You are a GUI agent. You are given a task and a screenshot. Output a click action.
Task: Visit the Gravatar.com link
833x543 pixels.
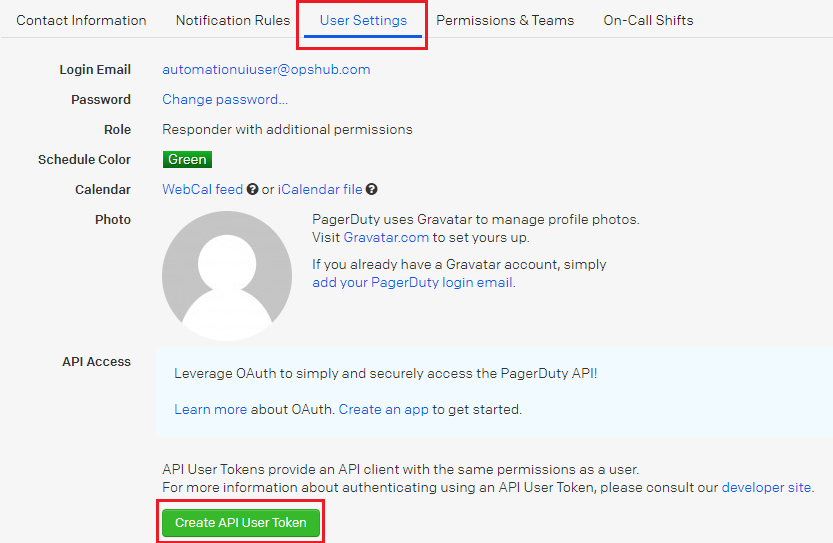click(386, 237)
